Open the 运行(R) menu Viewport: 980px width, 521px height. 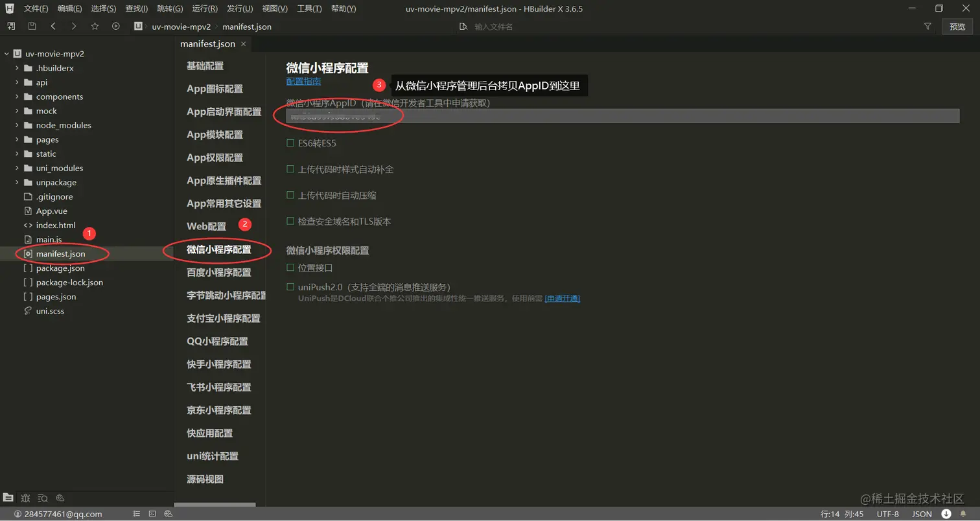205,8
